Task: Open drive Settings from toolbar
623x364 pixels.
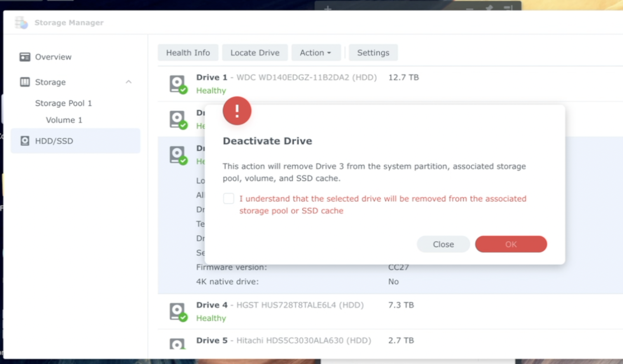Action: click(x=373, y=53)
